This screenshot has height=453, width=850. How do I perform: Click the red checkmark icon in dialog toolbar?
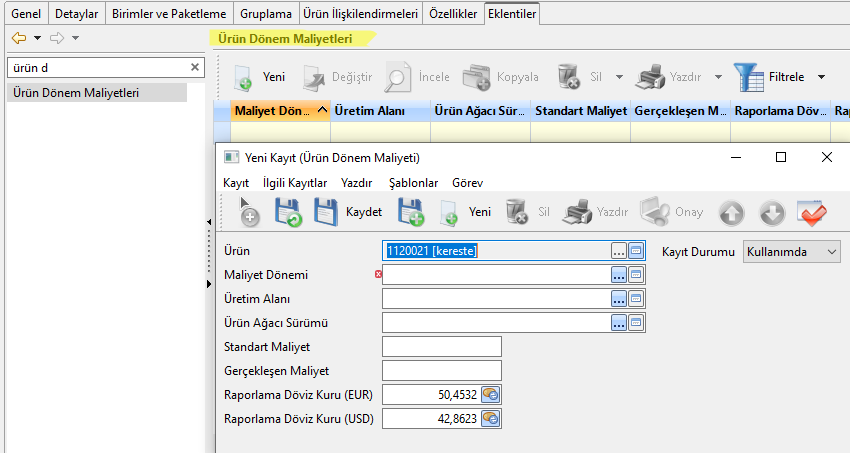(x=811, y=212)
